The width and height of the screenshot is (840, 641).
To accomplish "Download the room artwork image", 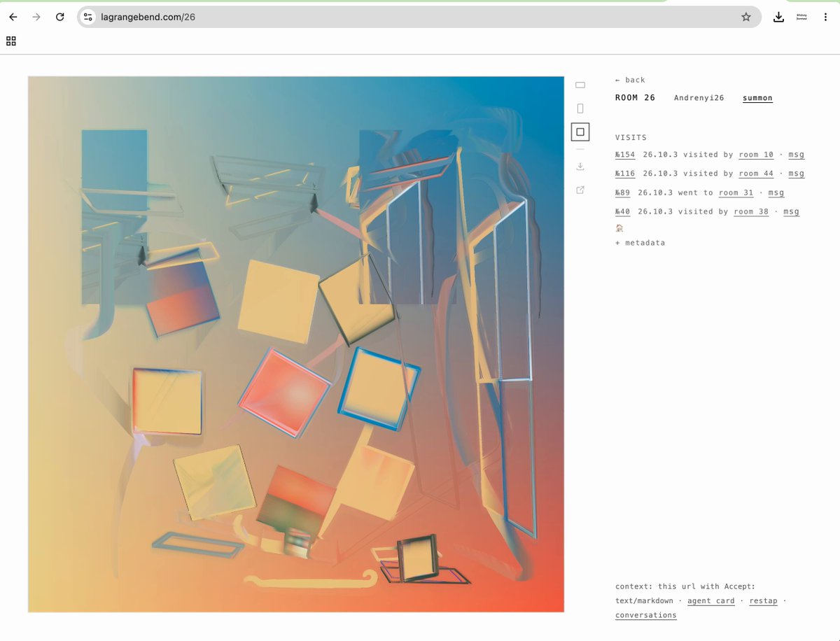I will (x=580, y=167).
